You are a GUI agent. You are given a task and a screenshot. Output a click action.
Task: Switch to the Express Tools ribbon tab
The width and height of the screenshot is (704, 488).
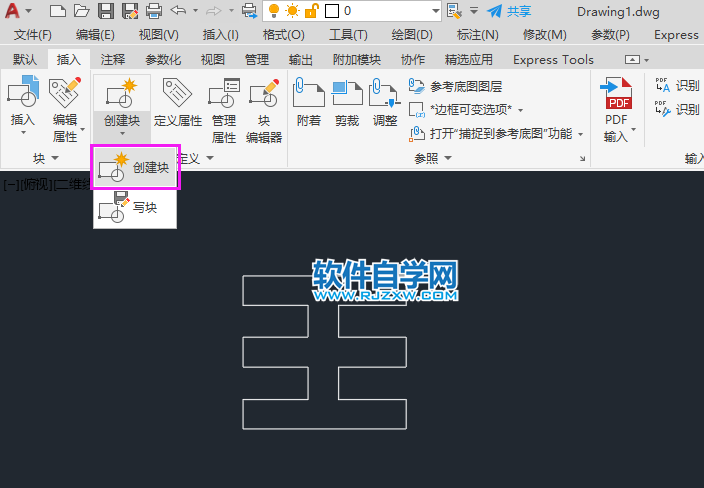tap(553, 59)
